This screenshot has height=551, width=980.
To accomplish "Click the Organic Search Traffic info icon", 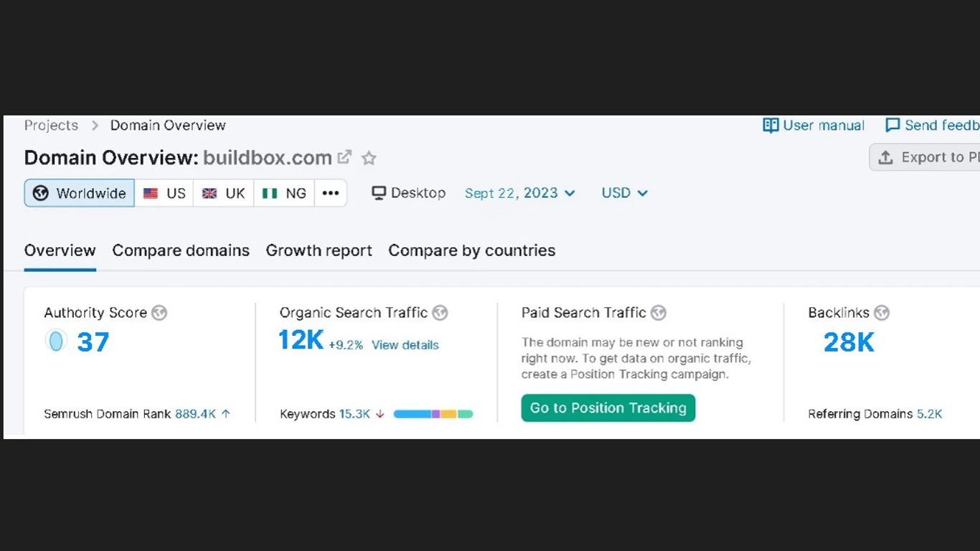I will click(x=440, y=313).
